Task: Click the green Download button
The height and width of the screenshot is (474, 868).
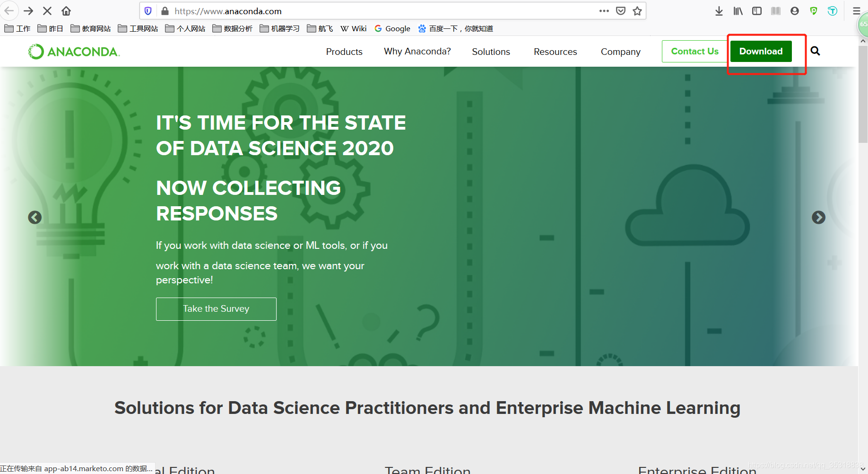Action: (x=761, y=51)
